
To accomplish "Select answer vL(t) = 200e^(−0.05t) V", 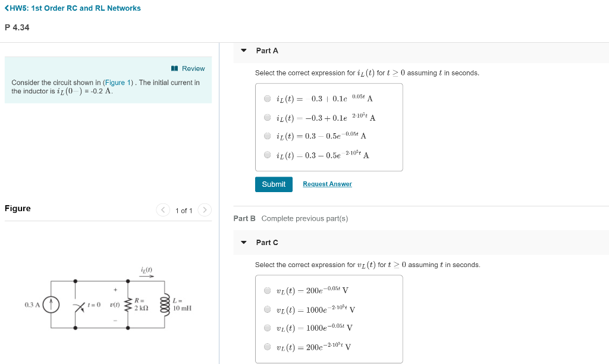I will (x=268, y=291).
